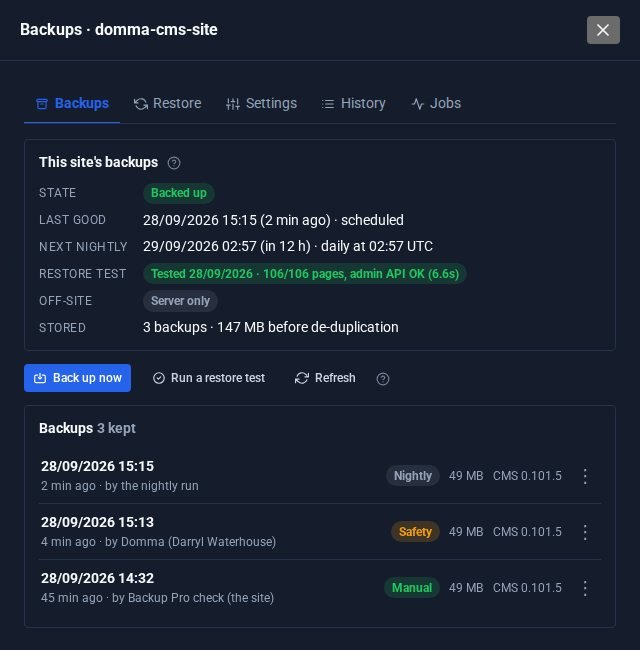Click the Back up now button
This screenshot has height=650, width=640.
(78, 378)
